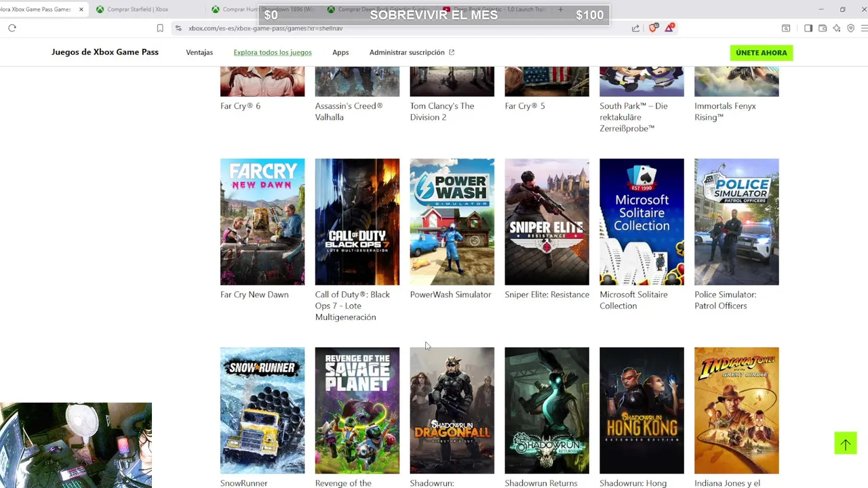Open Police Simulator Patrol Officers cover
The height and width of the screenshot is (488, 868).
pyautogui.click(x=736, y=222)
